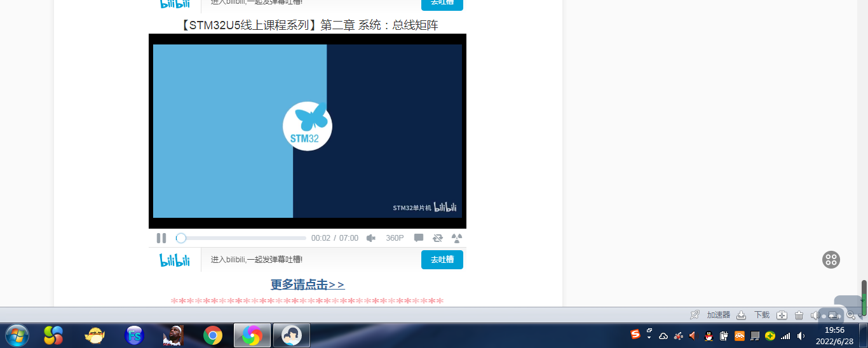Click the 下载 label in status bar
The image size is (868, 348).
762,315
